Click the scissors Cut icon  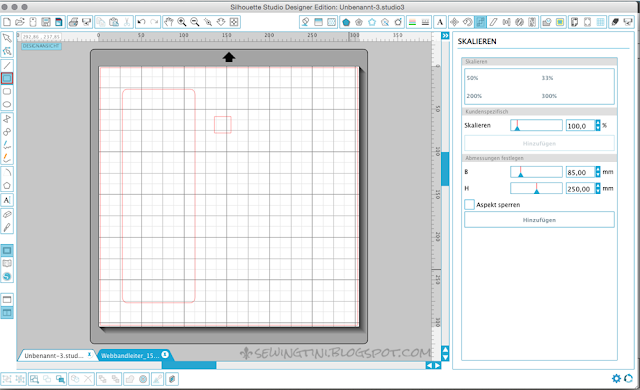(127, 22)
